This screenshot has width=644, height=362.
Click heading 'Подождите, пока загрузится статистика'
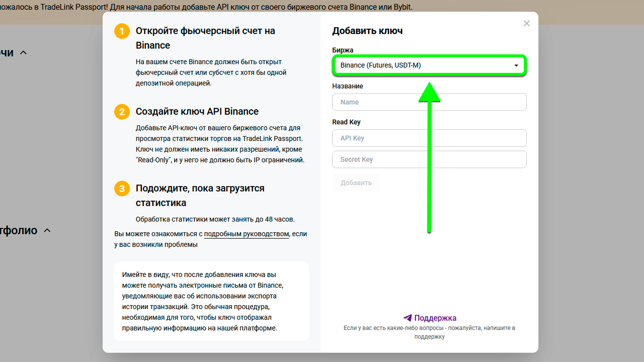[200, 195]
